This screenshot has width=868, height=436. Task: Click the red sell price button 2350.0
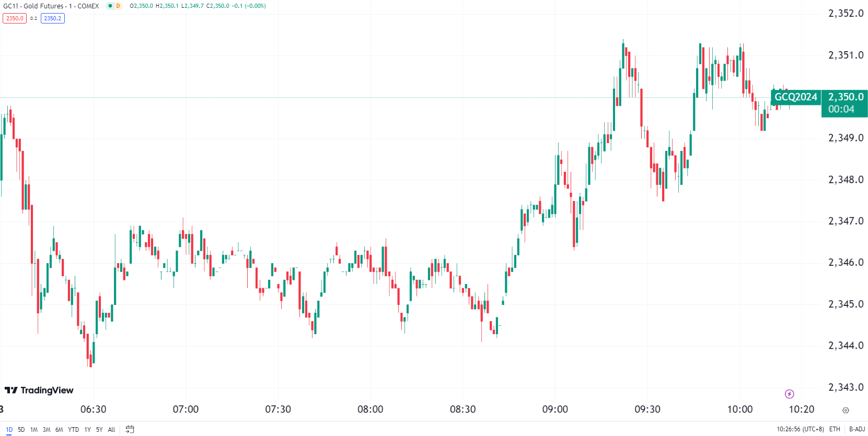[15, 18]
